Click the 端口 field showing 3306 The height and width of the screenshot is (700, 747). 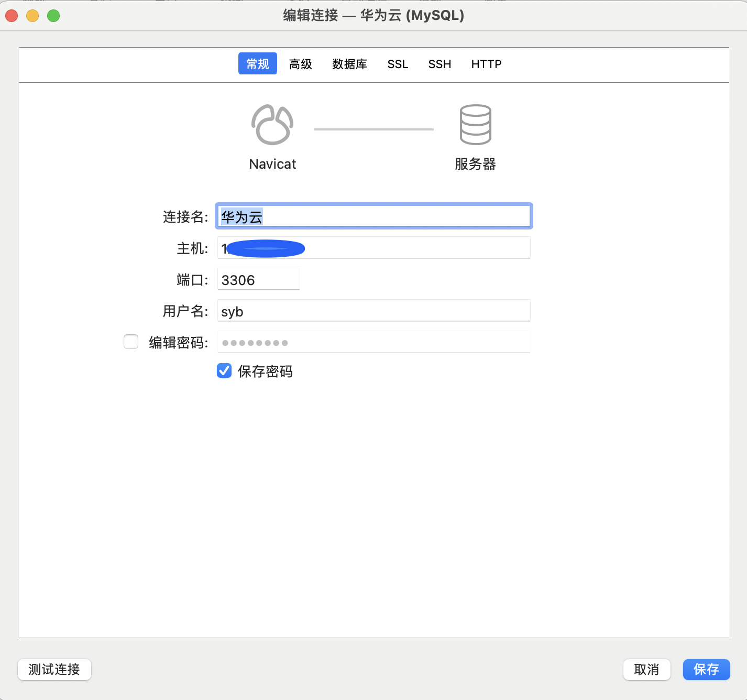point(258,279)
